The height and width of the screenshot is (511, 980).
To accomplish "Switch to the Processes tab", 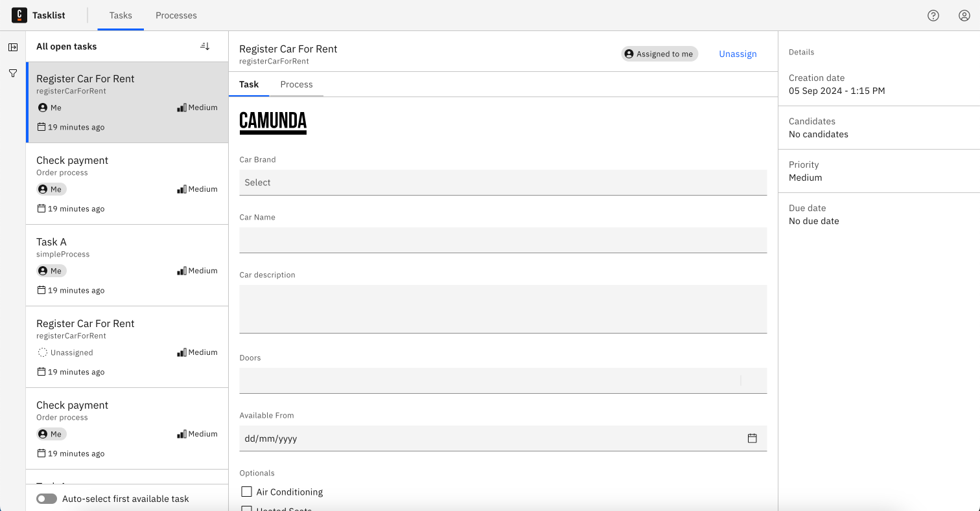I will coord(176,15).
